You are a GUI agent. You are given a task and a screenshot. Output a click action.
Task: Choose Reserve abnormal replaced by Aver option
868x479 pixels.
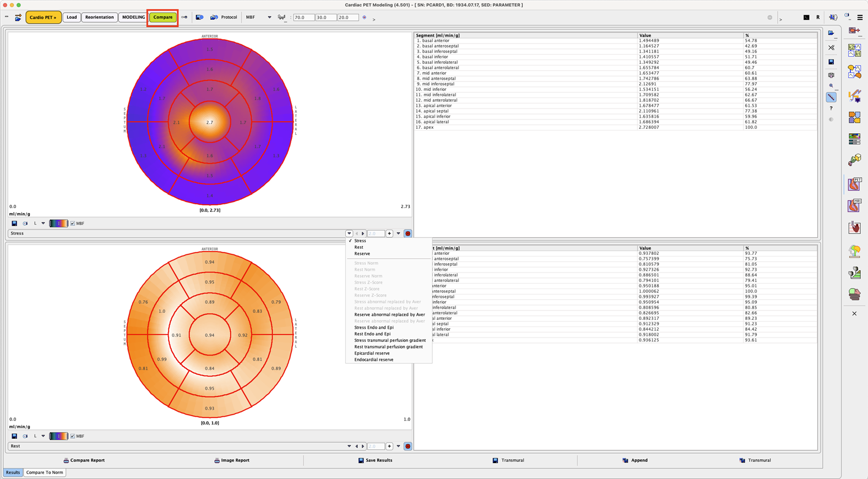coord(388,315)
